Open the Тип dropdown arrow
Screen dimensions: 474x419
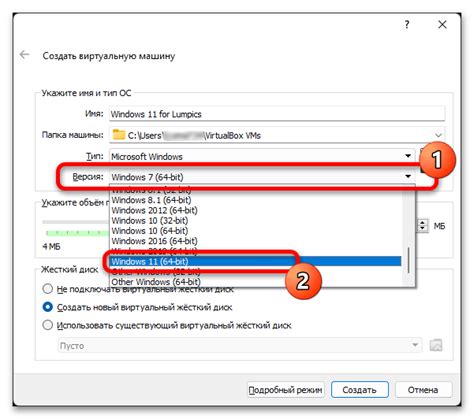click(408, 156)
